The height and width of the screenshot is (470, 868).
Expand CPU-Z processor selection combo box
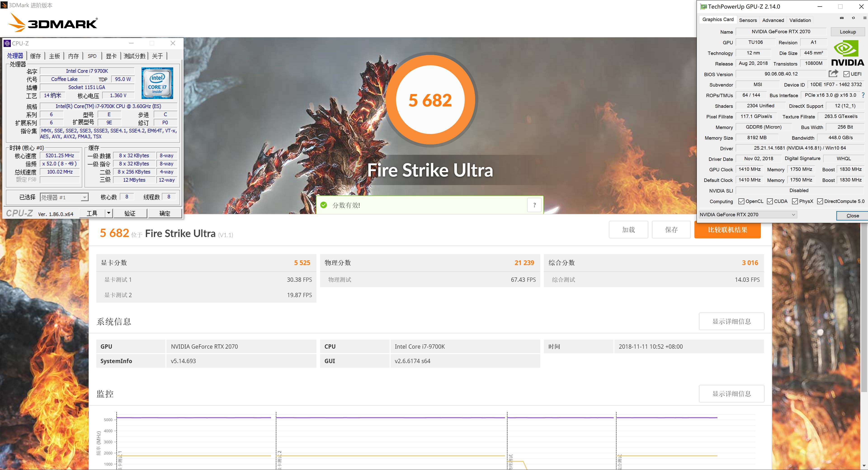click(x=85, y=197)
